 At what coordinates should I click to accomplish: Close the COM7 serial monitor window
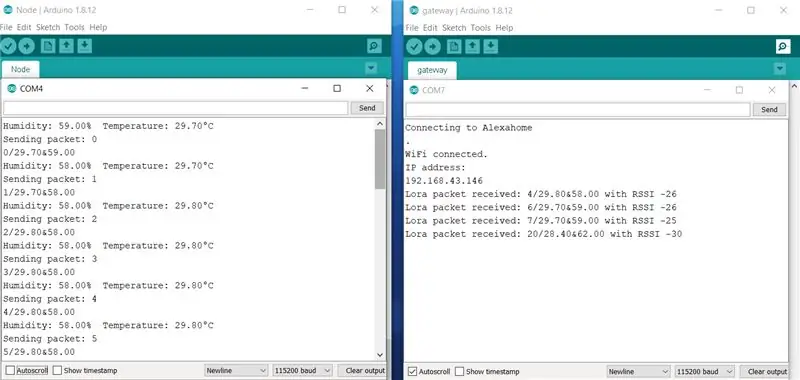[771, 90]
